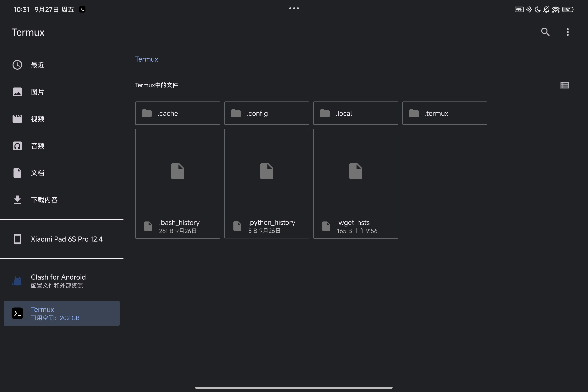Tap the Wi-Fi status bar icon
This screenshot has height=392, width=588.
(556, 9)
